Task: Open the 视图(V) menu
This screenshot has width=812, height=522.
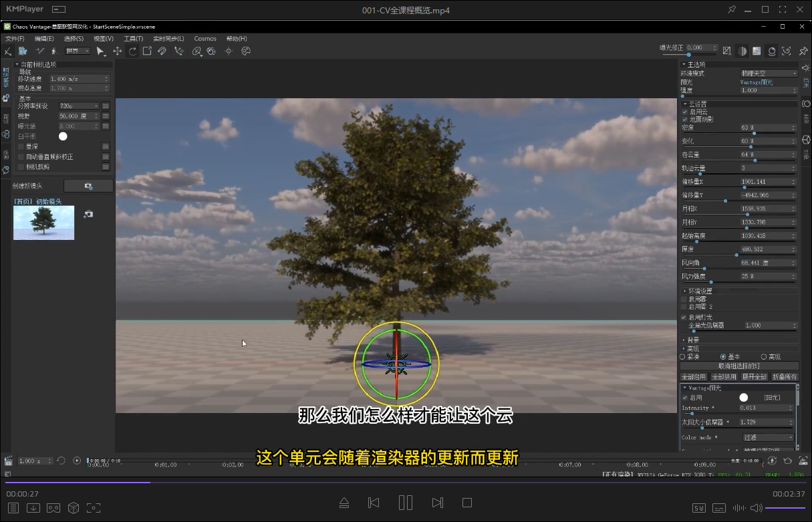Action: click(104, 39)
